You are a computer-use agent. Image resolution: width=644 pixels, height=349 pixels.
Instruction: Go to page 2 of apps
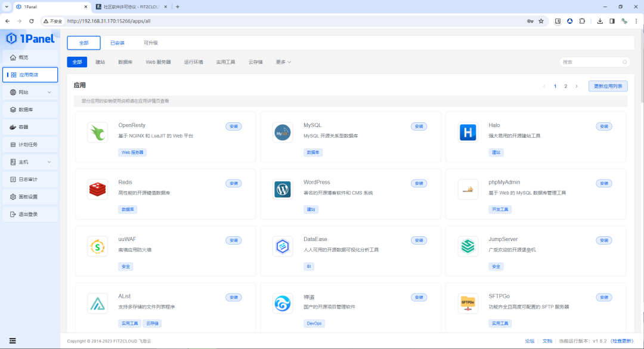[565, 86]
